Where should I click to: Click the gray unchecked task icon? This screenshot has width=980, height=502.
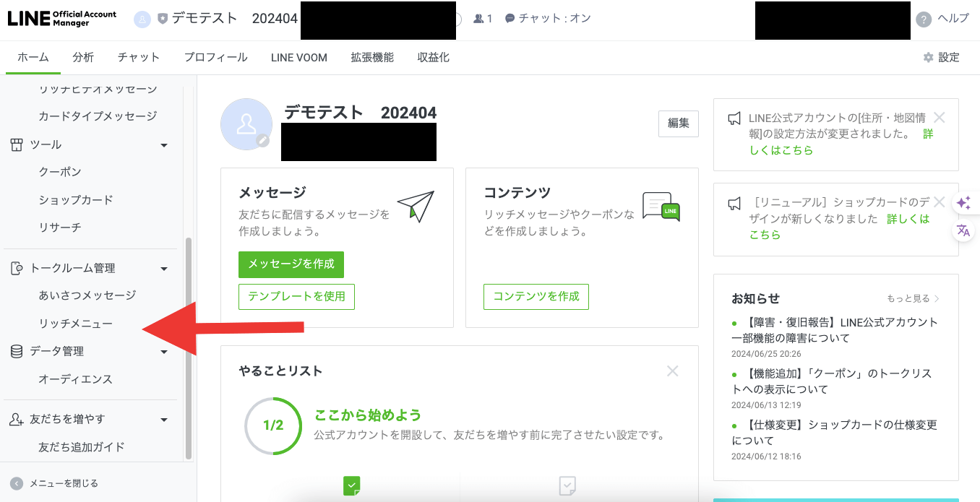568,485
